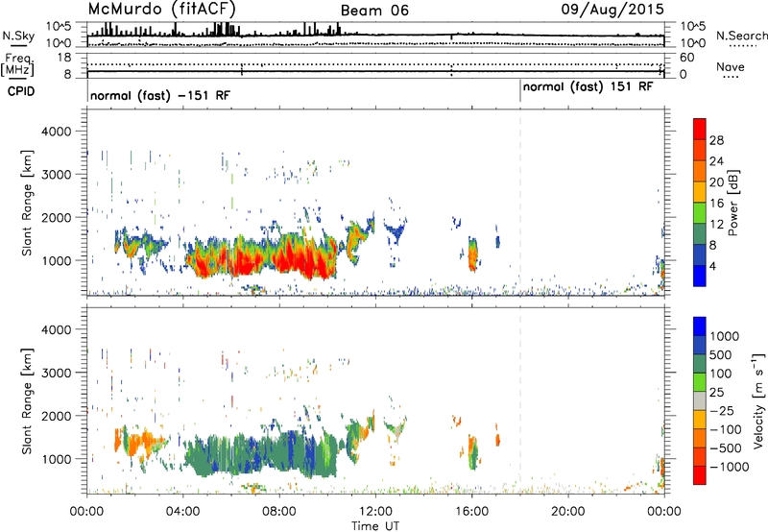Click the N.Search legend label
The width and height of the screenshot is (768, 532).
coord(741,36)
